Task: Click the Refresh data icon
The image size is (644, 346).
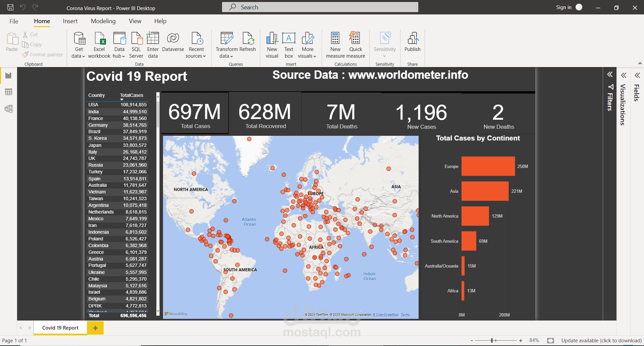Action: pyautogui.click(x=248, y=39)
